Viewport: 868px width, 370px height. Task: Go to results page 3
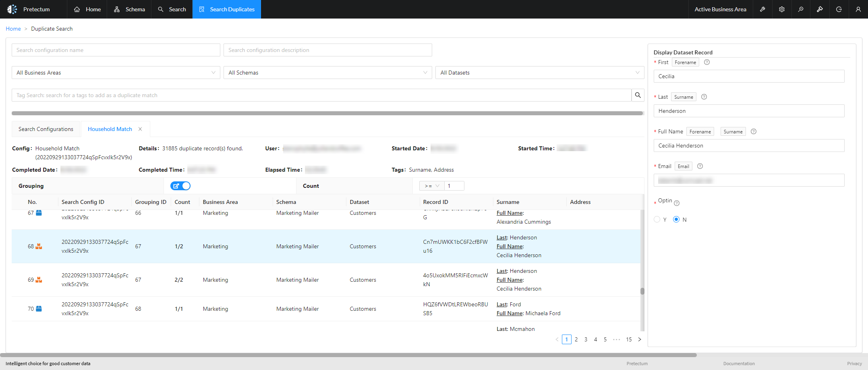[x=586, y=339]
